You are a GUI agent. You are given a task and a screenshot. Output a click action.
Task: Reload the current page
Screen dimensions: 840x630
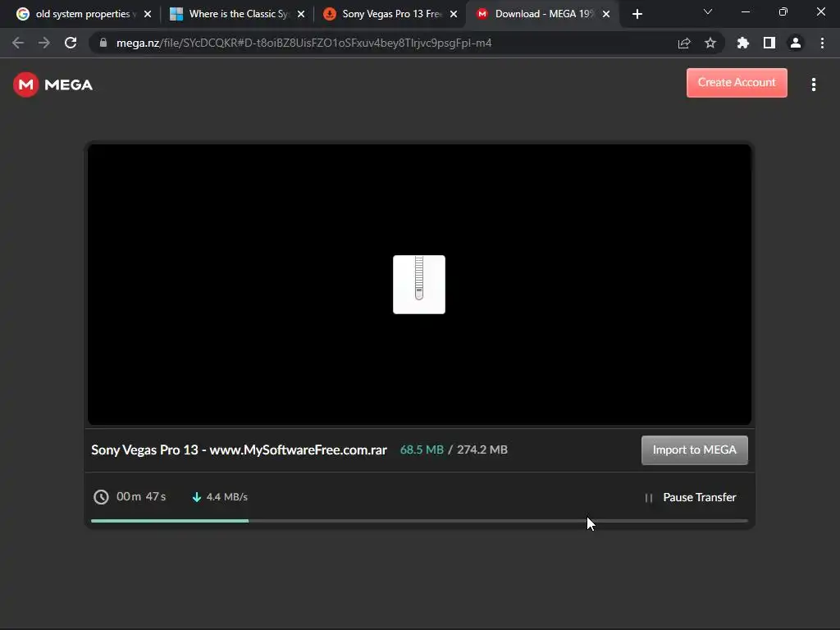point(71,43)
